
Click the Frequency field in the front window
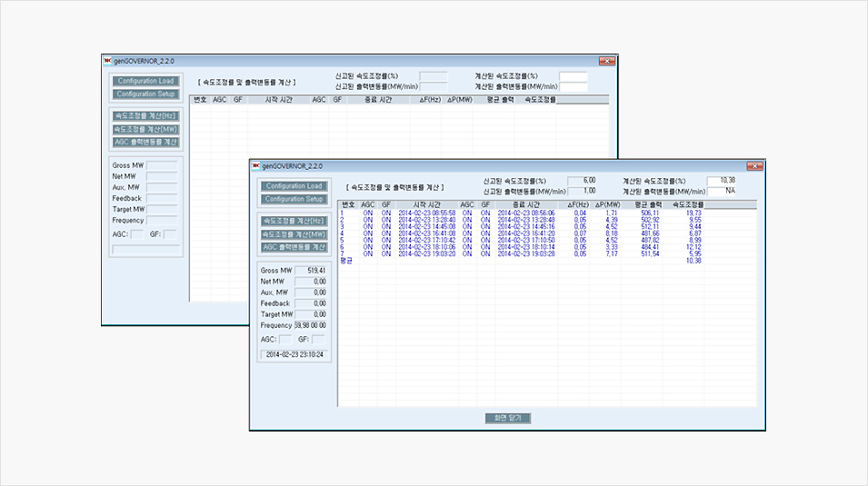click(x=310, y=324)
